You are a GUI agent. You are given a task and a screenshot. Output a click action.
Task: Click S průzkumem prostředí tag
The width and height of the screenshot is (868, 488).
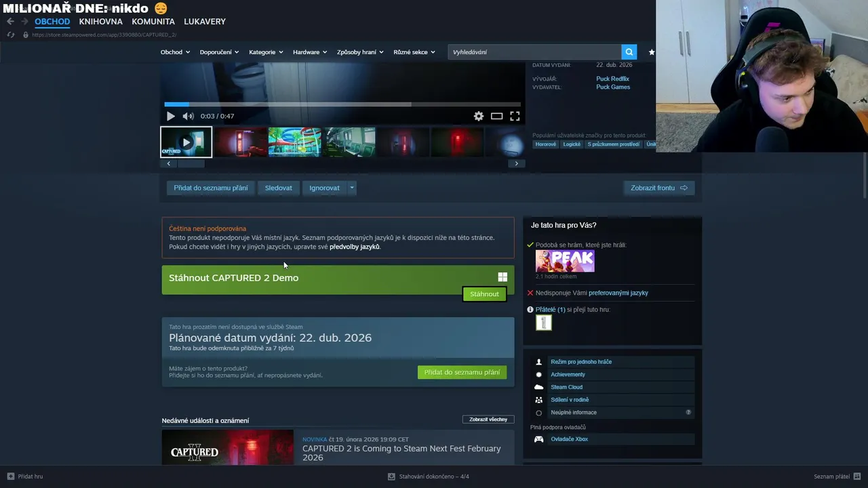click(614, 144)
